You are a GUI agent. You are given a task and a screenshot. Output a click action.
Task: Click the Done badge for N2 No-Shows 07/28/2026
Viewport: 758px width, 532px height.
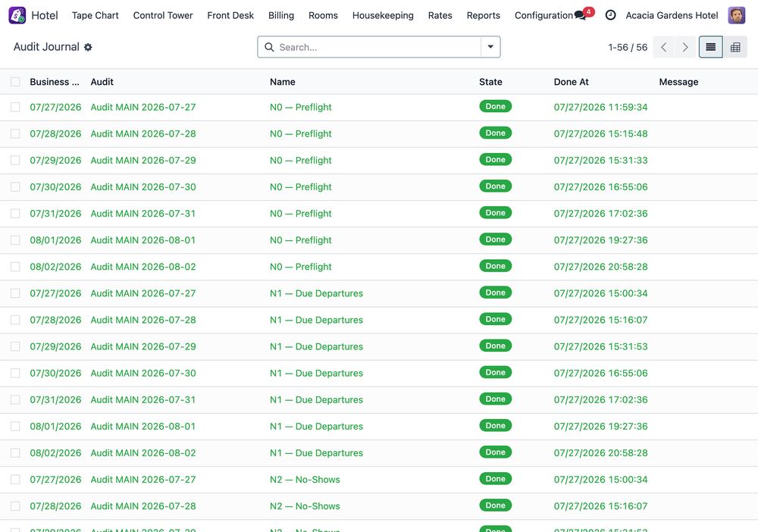496,505
